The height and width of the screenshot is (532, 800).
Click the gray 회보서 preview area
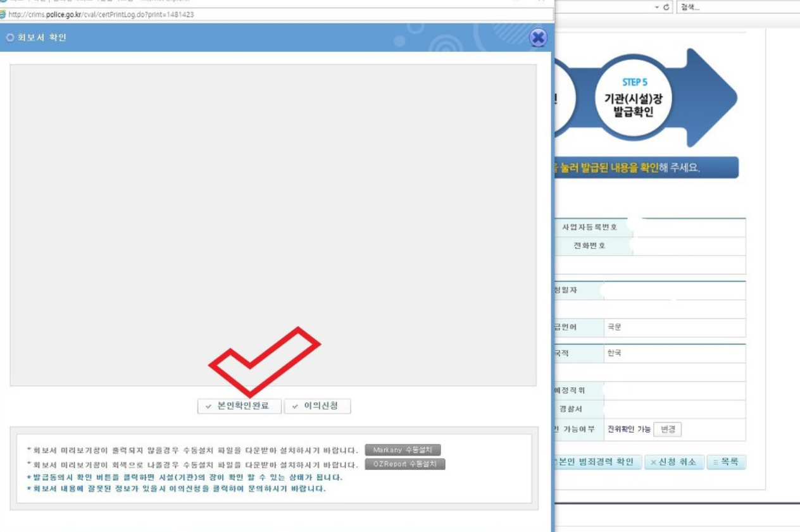[273, 225]
